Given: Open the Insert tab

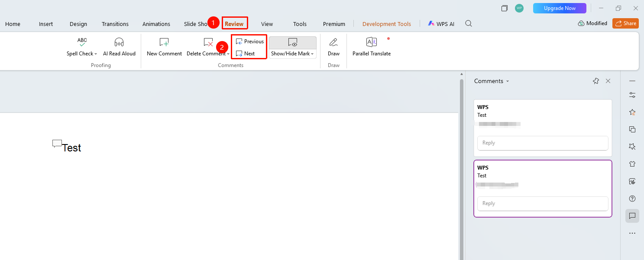Looking at the screenshot, I should [x=46, y=24].
